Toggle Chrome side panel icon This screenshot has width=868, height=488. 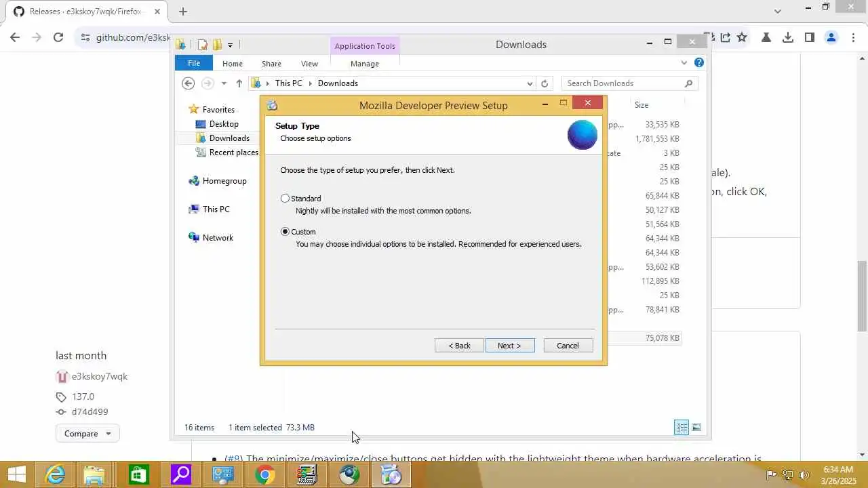click(810, 37)
